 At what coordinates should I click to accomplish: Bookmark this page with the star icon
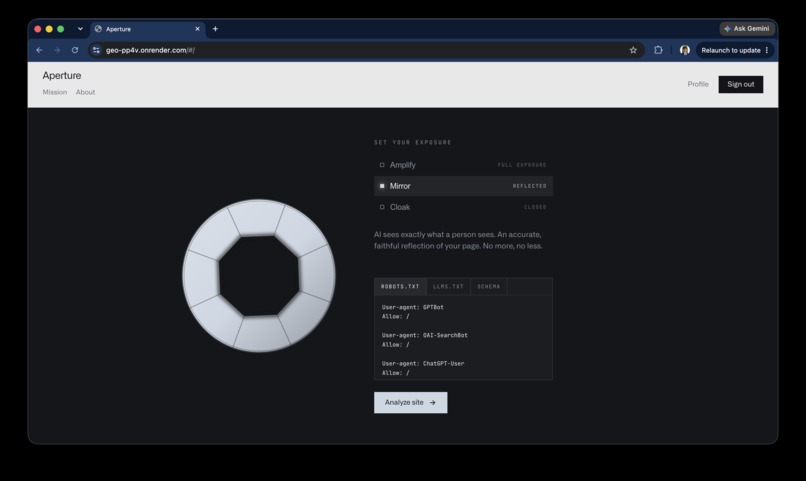[x=633, y=50]
